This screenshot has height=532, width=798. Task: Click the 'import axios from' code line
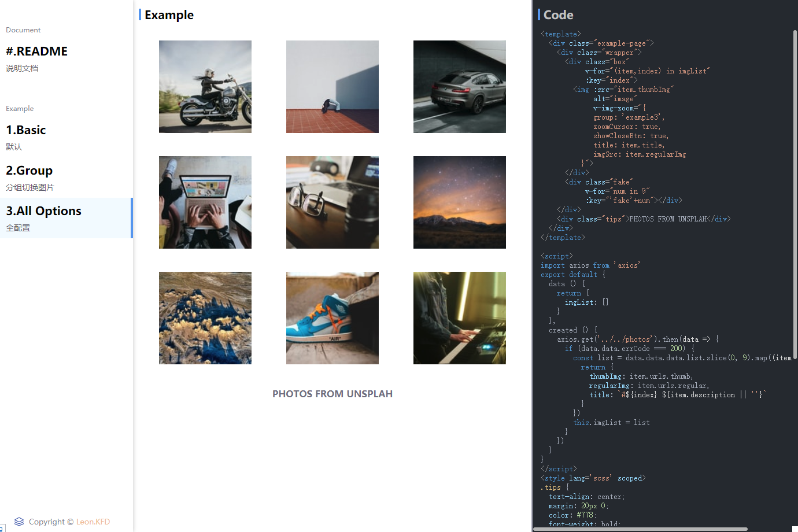click(x=590, y=265)
